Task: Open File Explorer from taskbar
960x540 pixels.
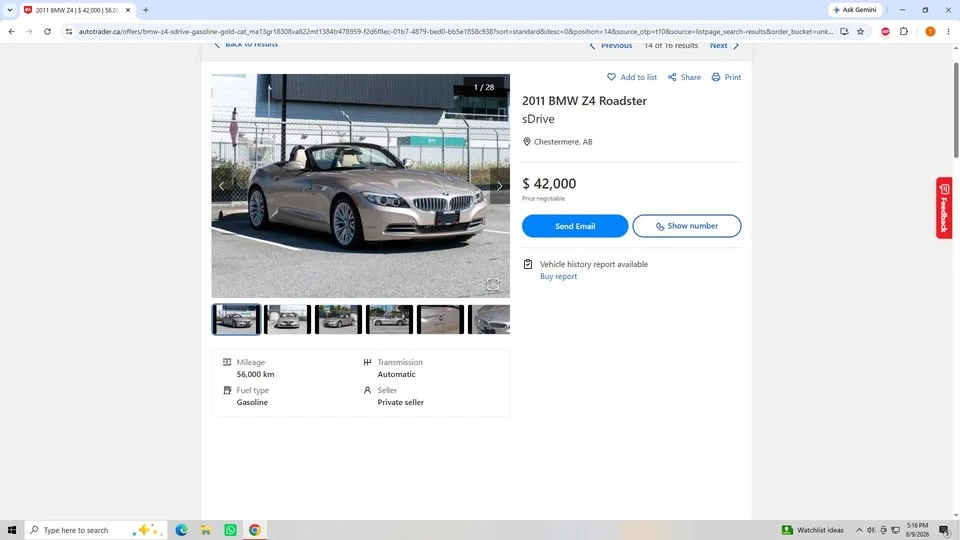Action: click(x=206, y=530)
